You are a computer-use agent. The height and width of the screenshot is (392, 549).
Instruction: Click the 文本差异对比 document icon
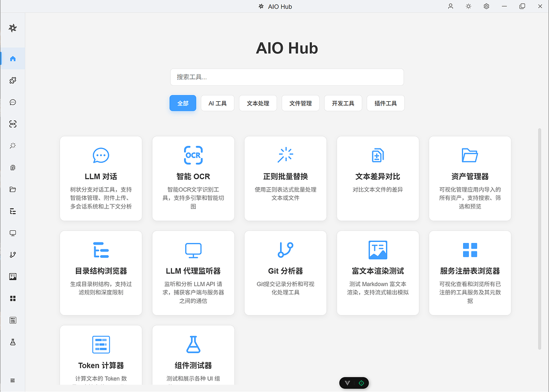tap(378, 155)
